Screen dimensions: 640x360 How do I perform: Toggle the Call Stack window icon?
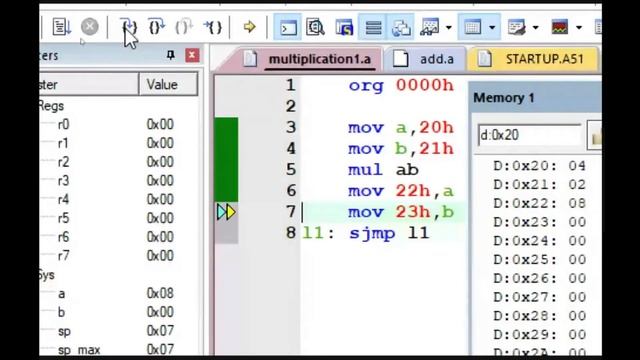(x=401, y=27)
